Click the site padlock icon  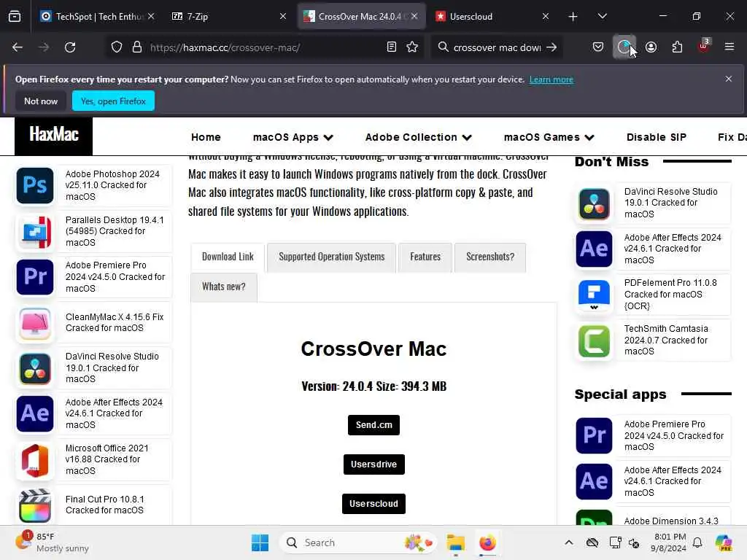pos(137,47)
